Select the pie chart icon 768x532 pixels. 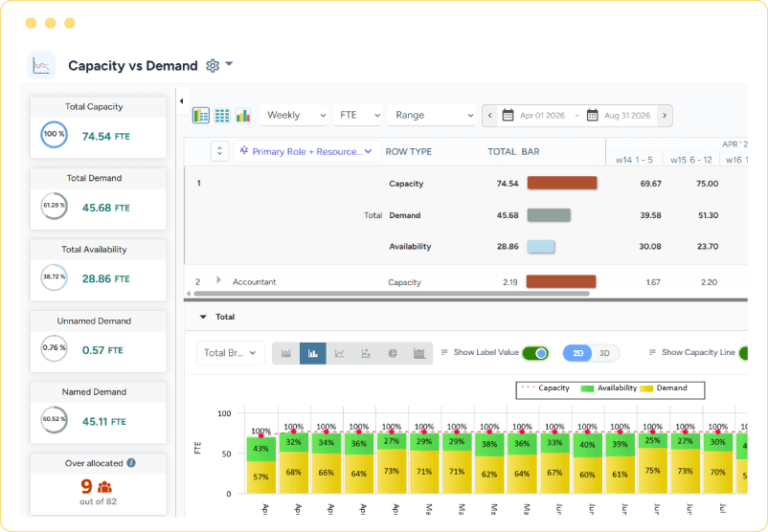(393, 353)
